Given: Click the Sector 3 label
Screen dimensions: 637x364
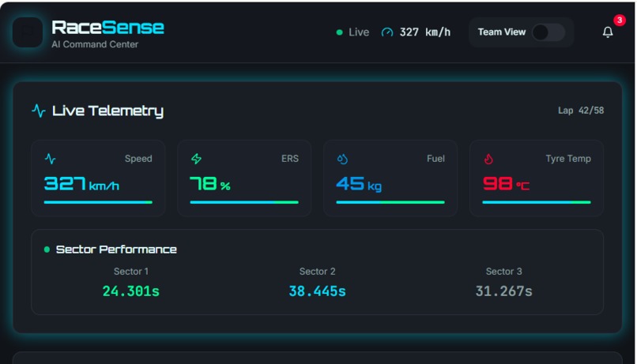Looking at the screenshot, I should click(503, 272).
